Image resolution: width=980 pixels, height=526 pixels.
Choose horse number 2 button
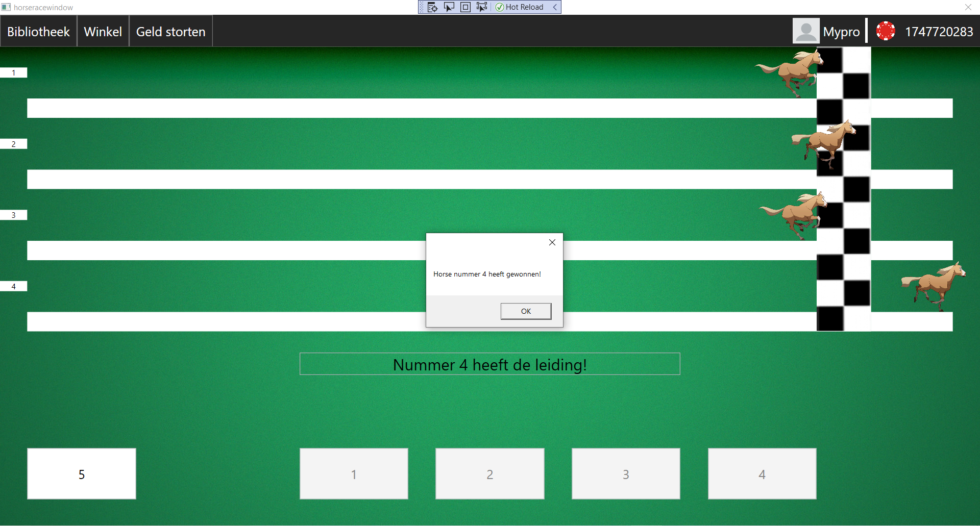[x=489, y=474]
